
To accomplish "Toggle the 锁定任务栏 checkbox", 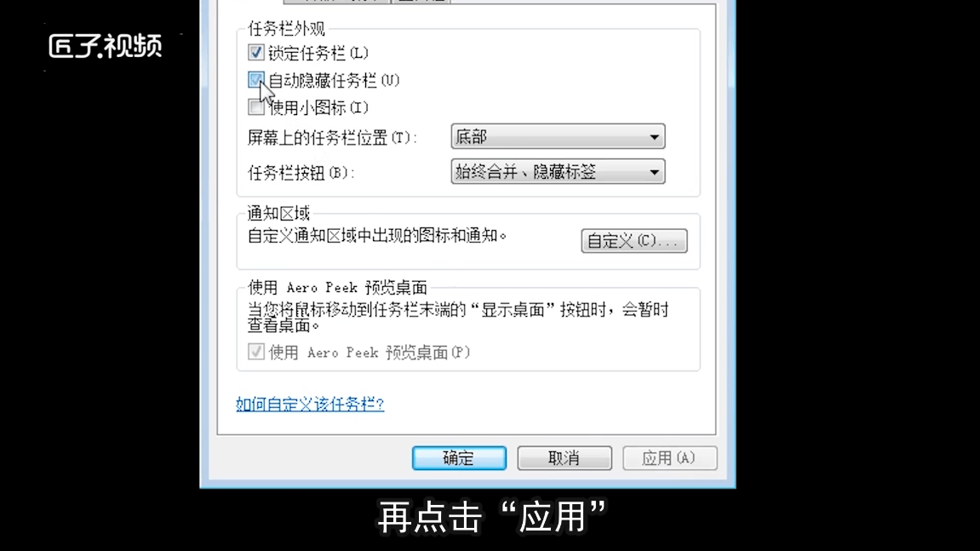I will pyautogui.click(x=255, y=53).
